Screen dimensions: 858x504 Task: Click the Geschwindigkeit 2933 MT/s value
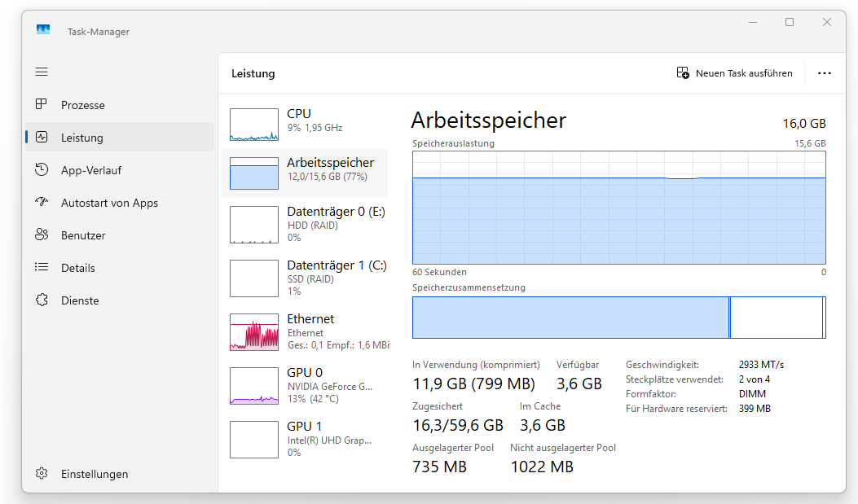(x=761, y=365)
